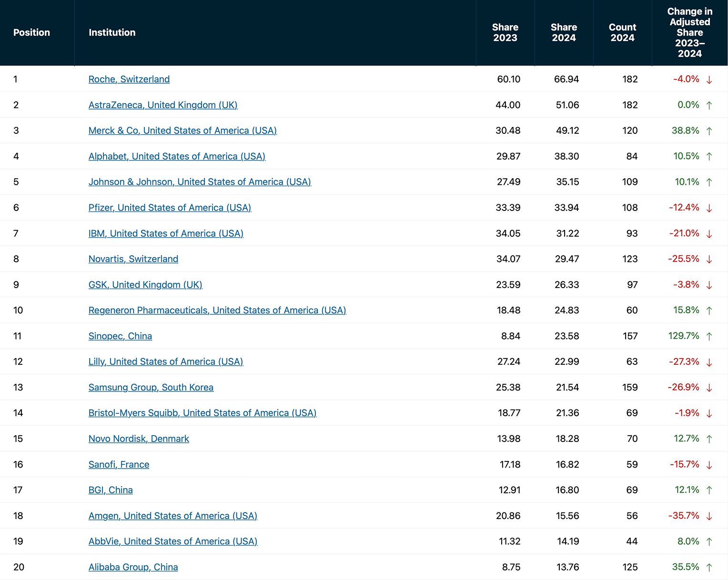Viewport: 728px width, 580px height.
Task: Open the Alphabet, United States of America link
Action: pos(177,156)
